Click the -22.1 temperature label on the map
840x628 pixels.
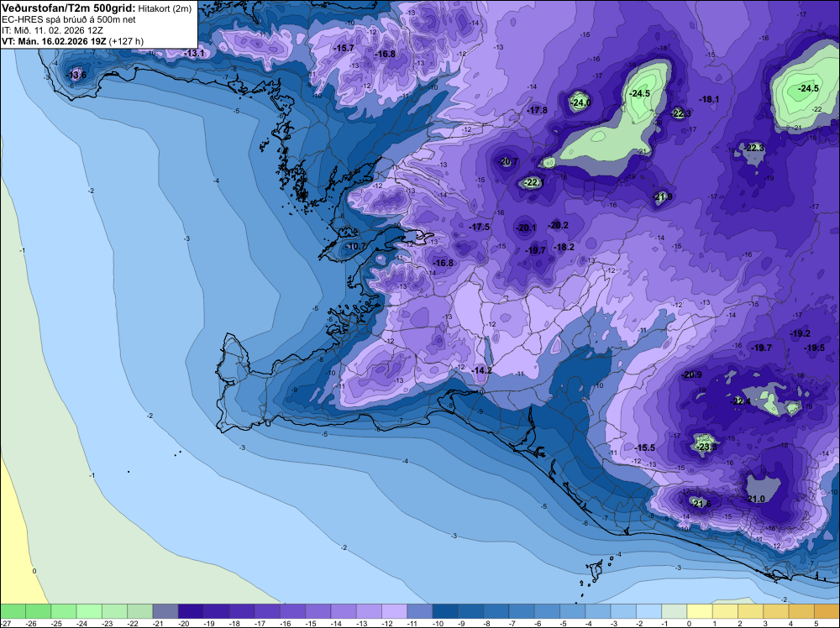(533, 182)
